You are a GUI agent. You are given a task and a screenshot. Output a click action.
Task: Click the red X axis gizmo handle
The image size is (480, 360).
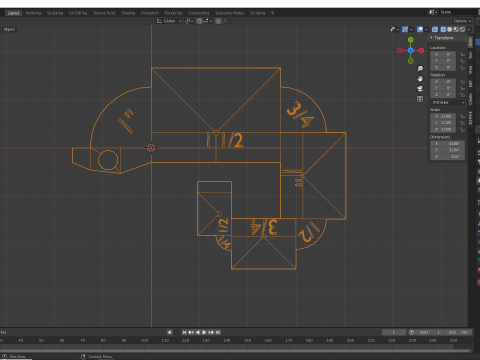421,50
